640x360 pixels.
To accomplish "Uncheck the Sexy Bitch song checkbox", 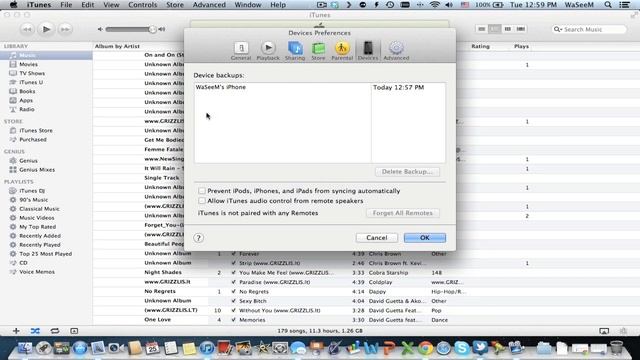I will coord(233,301).
